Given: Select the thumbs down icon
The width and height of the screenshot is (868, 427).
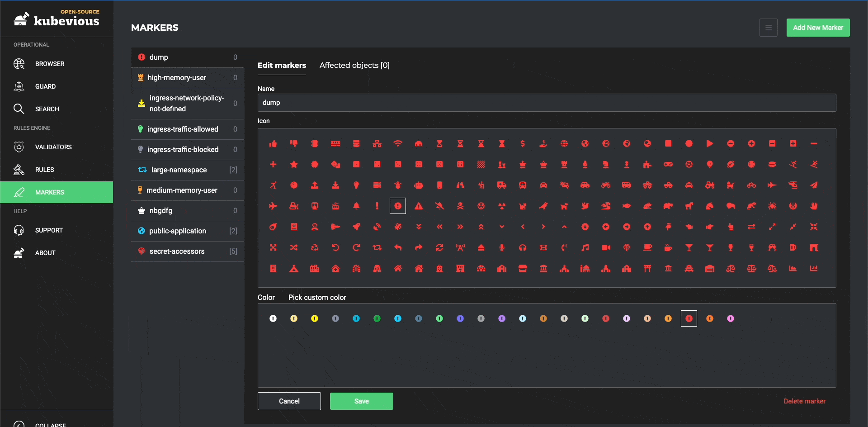Looking at the screenshot, I should click(x=294, y=143).
